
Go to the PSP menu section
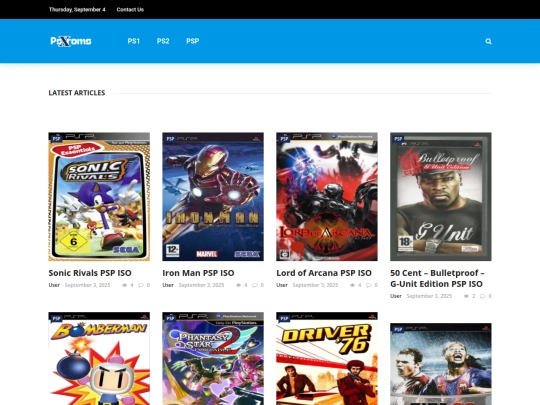pyautogui.click(x=193, y=41)
